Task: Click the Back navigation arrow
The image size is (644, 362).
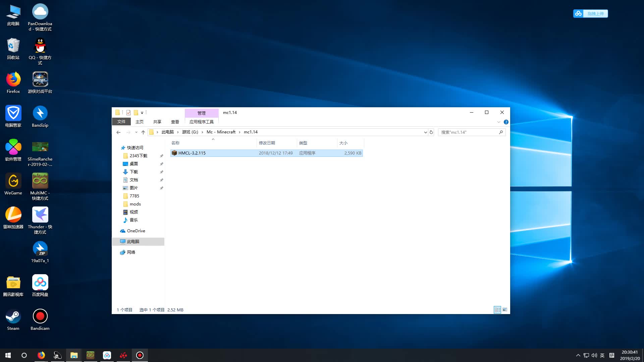Action: pos(118,132)
